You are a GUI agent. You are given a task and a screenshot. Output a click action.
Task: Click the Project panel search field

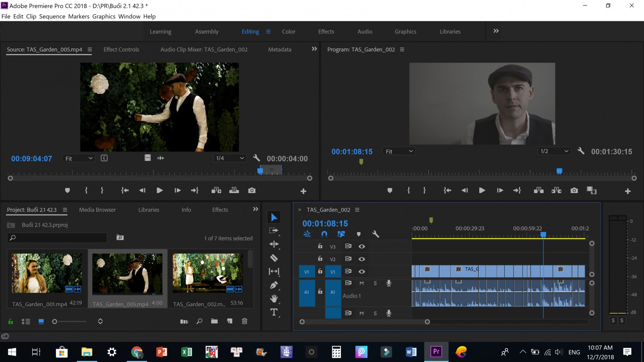[x=57, y=238]
